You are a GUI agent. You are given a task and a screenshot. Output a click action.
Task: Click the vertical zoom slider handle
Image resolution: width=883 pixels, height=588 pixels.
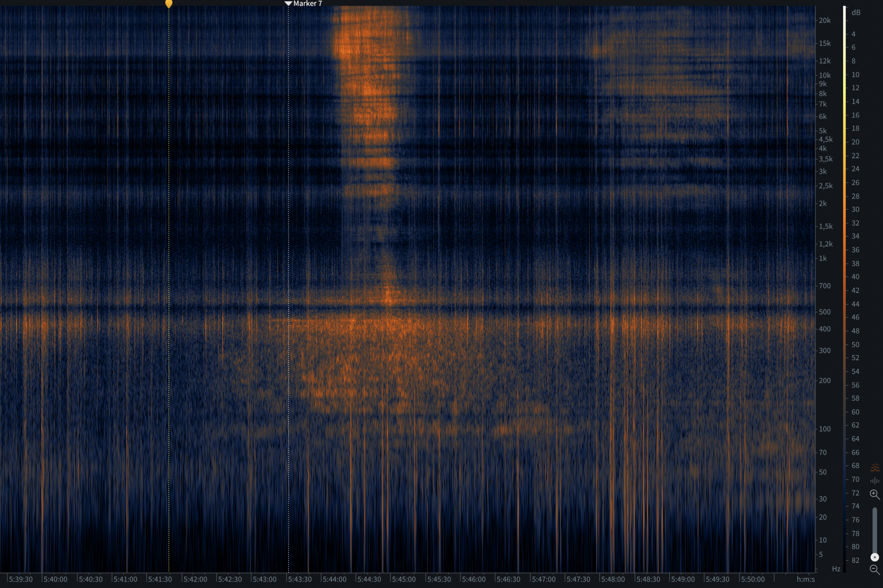(x=875, y=557)
